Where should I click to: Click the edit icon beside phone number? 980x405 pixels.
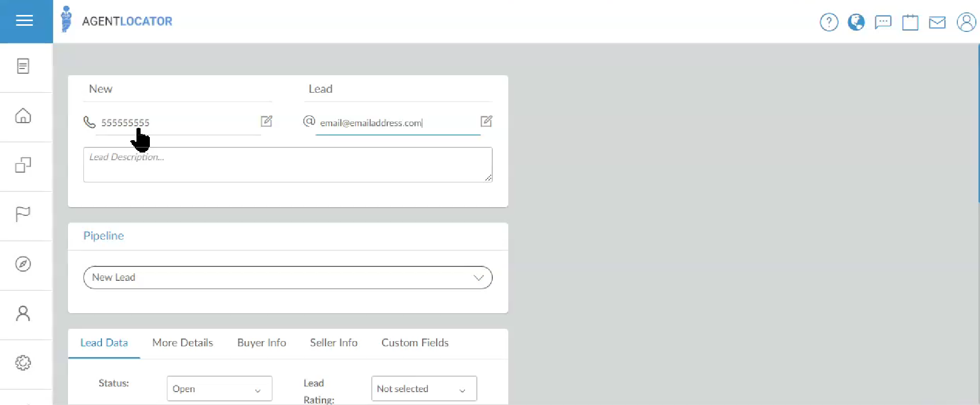[x=266, y=121]
